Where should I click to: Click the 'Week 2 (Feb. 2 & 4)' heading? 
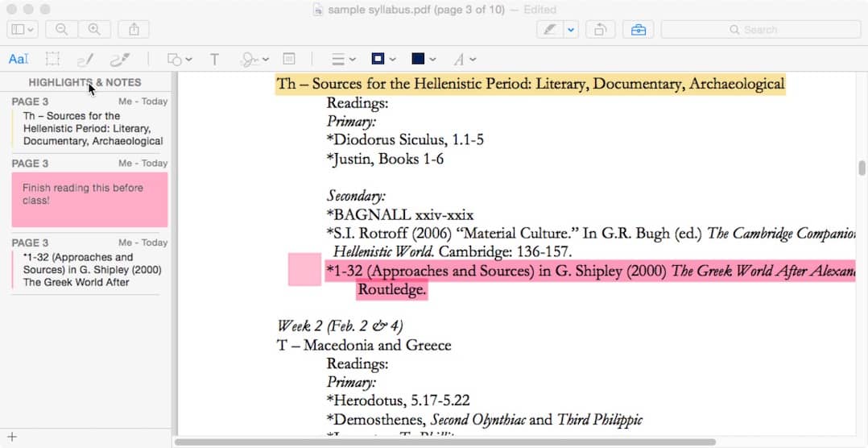(x=340, y=326)
